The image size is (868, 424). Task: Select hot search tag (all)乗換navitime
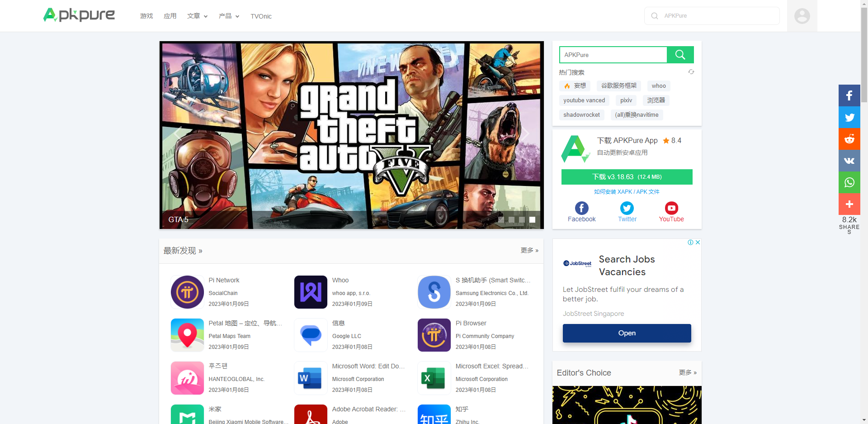637,115
